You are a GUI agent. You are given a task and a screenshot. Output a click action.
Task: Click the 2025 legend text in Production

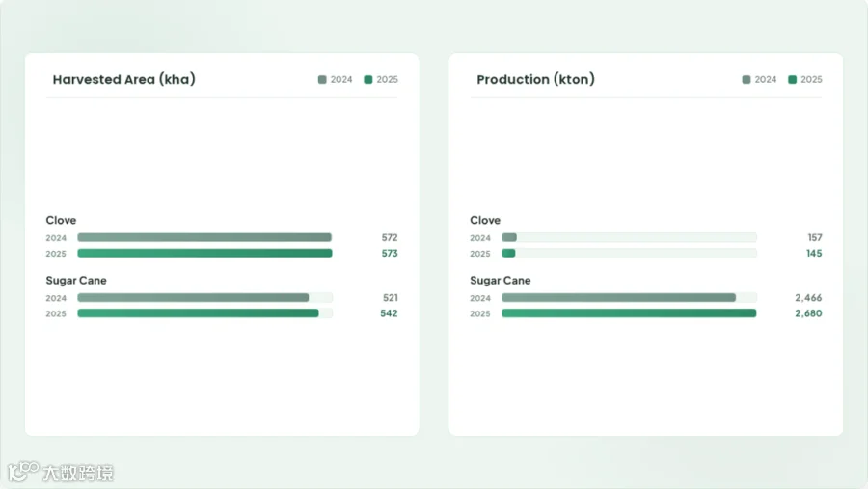(811, 80)
